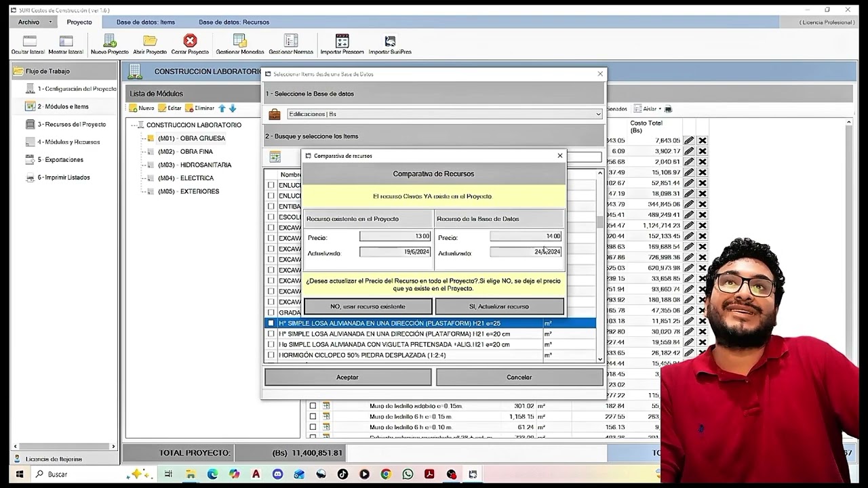Viewport: 868px width, 488px height.
Task: Click the red Cerrar Proyecto icon
Action: coord(190,41)
